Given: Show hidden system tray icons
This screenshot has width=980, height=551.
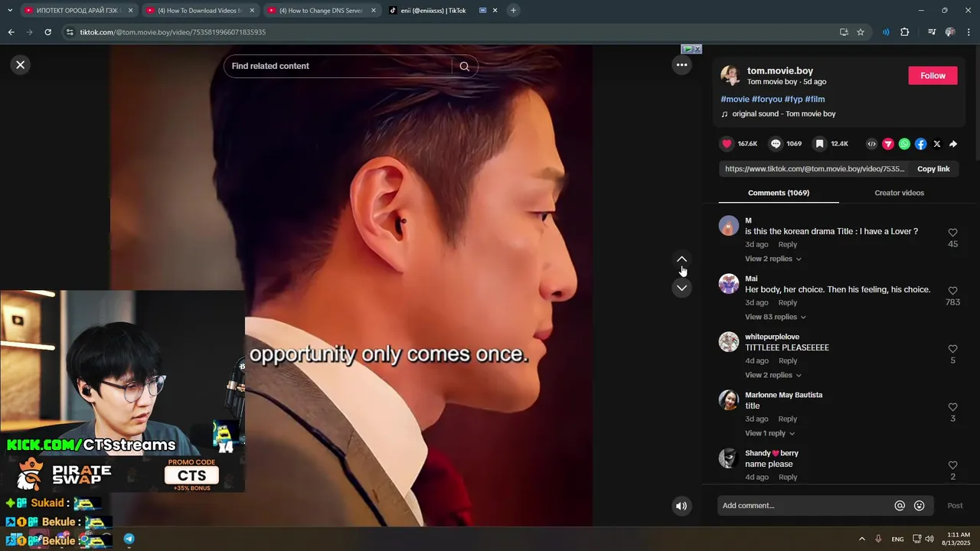Looking at the screenshot, I should click(x=861, y=540).
